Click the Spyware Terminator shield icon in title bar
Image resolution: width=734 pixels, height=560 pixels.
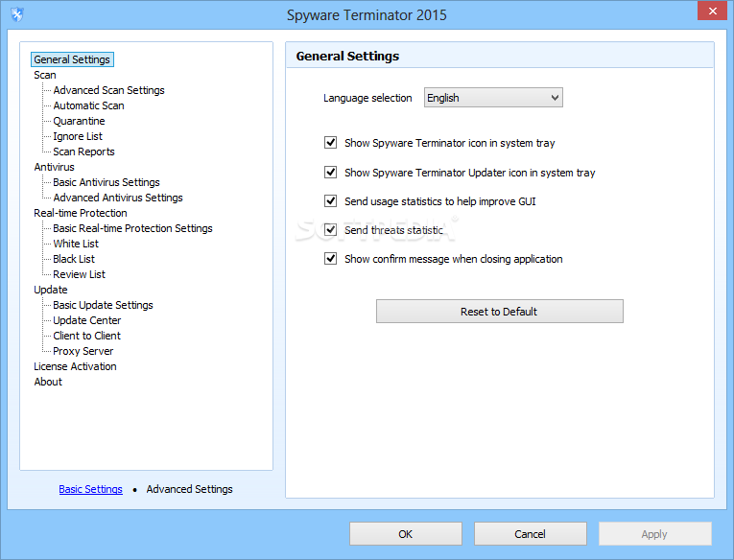pos(17,14)
